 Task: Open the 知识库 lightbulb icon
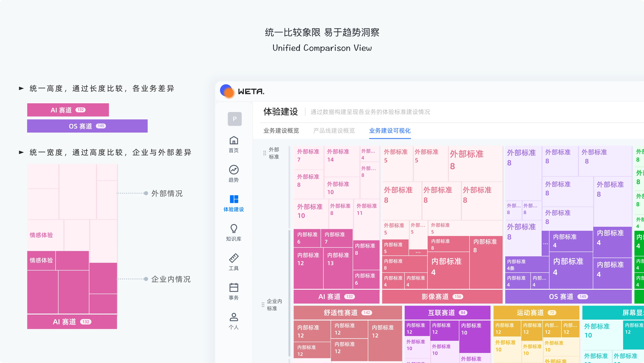pyautogui.click(x=234, y=229)
